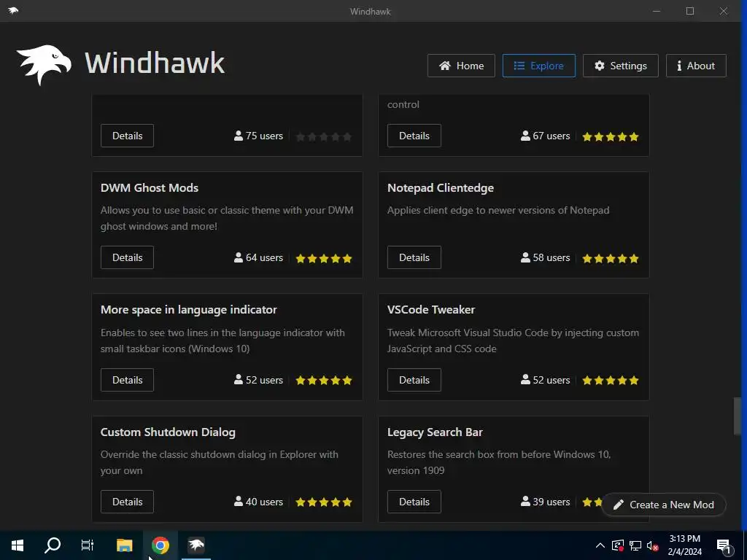Viewport: 747px width, 560px height.
Task: Click the Notepad Clientedge title
Action: point(440,188)
